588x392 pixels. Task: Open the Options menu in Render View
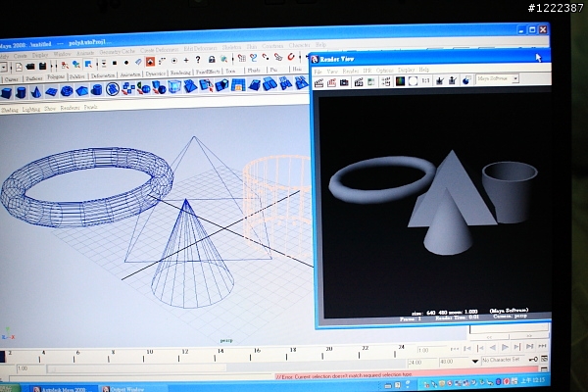pos(384,71)
